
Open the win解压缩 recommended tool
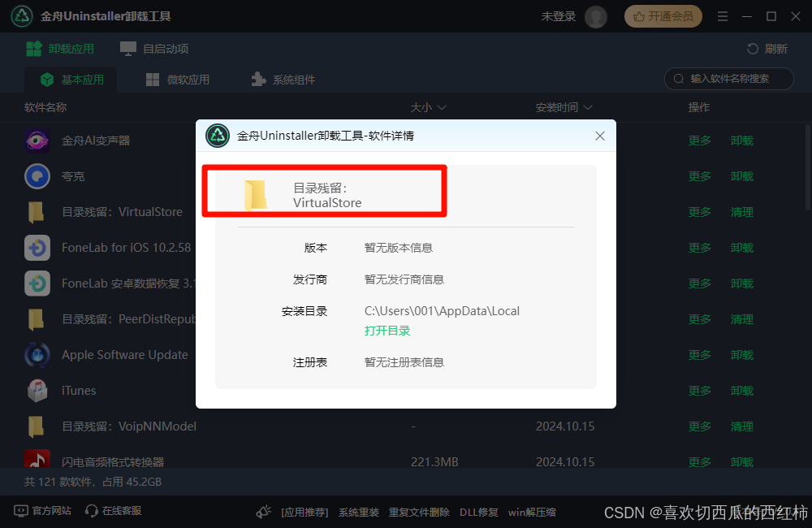tap(532, 513)
